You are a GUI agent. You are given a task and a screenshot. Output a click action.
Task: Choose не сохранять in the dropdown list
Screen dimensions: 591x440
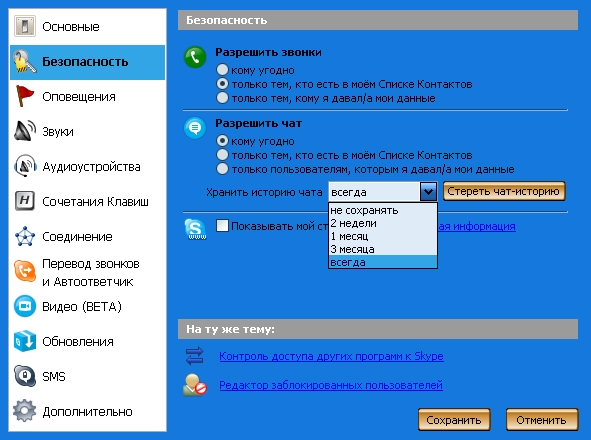click(383, 210)
